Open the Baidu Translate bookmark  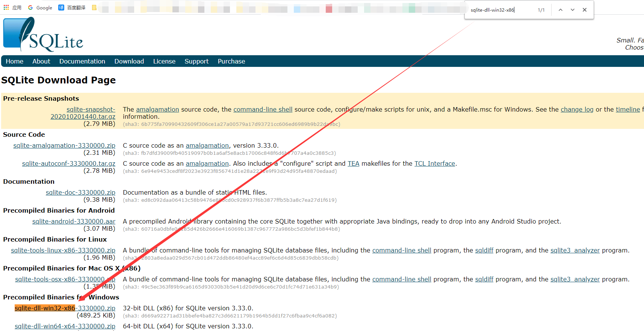(x=72, y=8)
